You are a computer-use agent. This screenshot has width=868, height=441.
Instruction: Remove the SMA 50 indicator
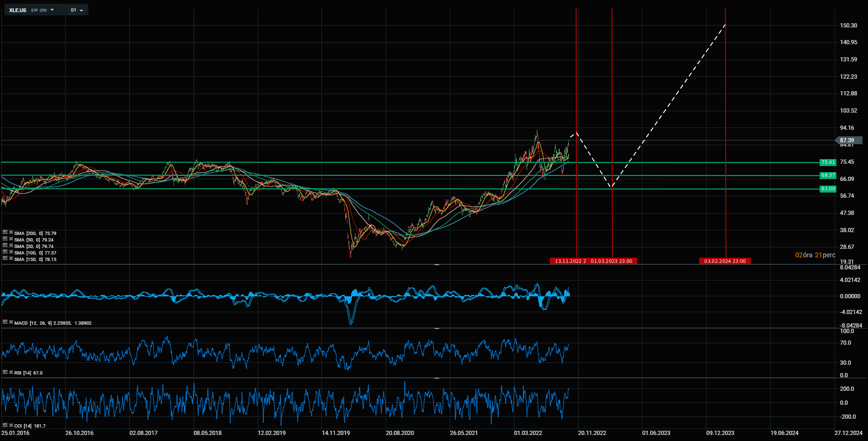(x=11, y=239)
